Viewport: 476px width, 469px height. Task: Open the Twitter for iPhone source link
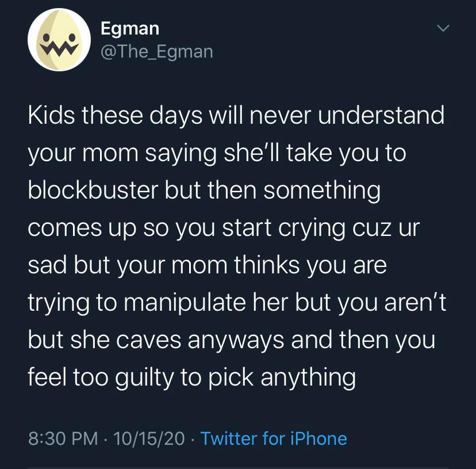(274, 439)
